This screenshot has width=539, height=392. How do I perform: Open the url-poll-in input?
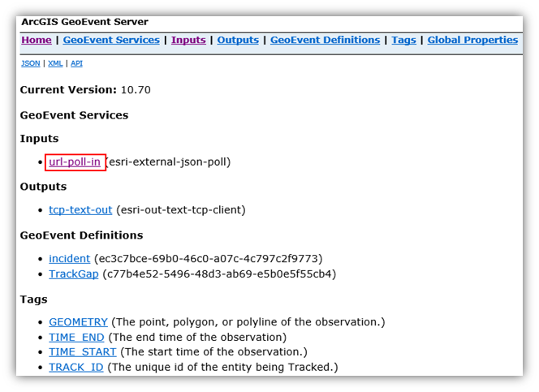point(75,162)
